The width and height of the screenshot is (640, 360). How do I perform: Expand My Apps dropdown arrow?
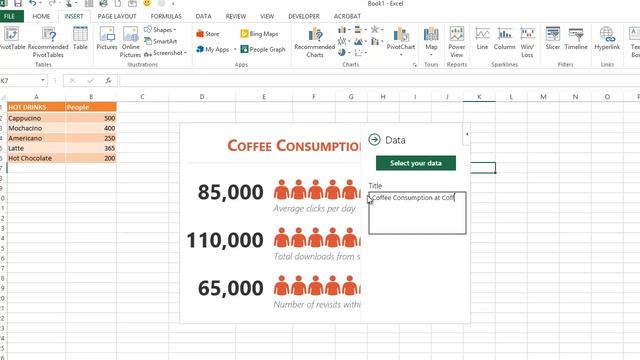coord(235,49)
